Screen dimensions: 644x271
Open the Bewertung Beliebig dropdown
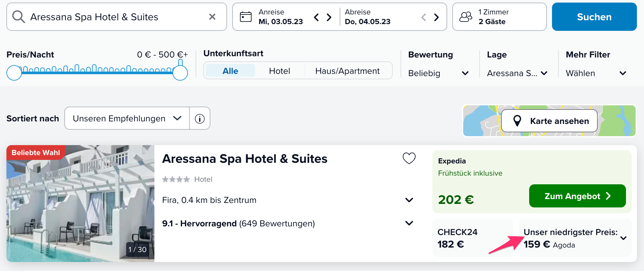click(438, 73)
